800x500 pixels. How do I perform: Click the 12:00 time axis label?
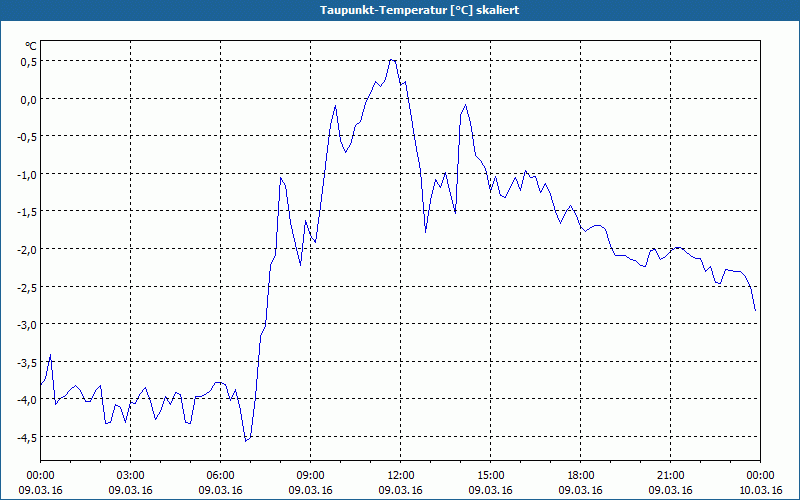tap(401, 476)
